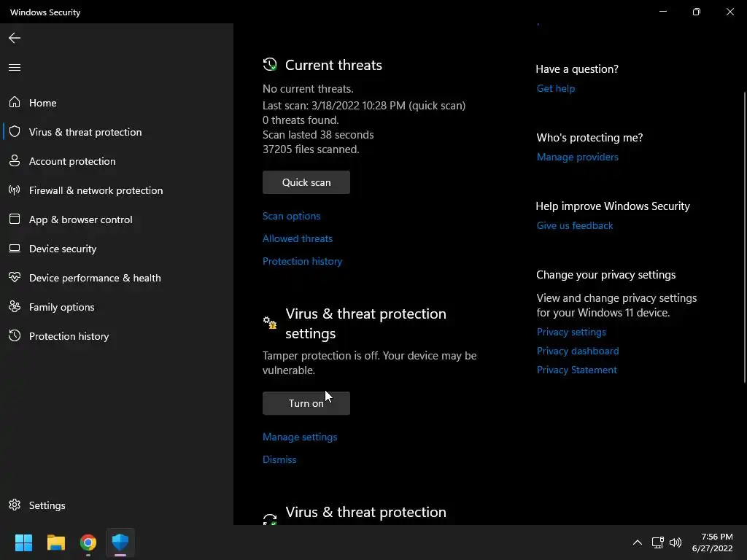Click the vertical scrollbar on the right
747x560 pixels.
[x=745, y=237]
